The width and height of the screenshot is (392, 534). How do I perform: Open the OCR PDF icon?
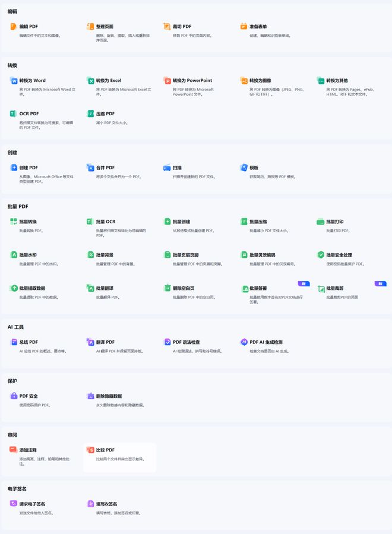tap(14, 113)
